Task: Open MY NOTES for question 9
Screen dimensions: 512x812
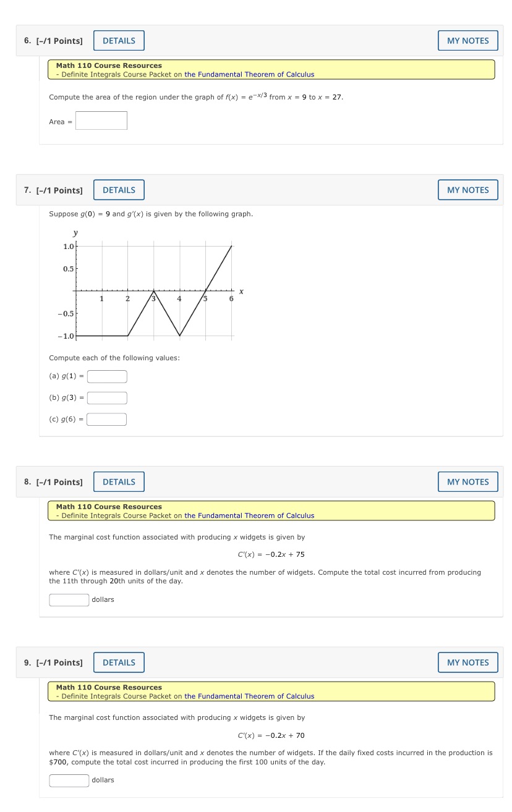Action: [467, 662]
